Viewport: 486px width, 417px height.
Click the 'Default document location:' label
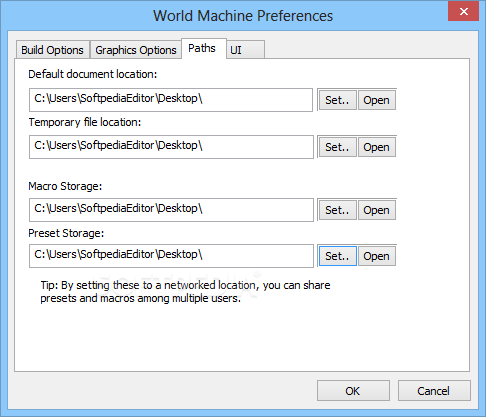tap(93, 74)
